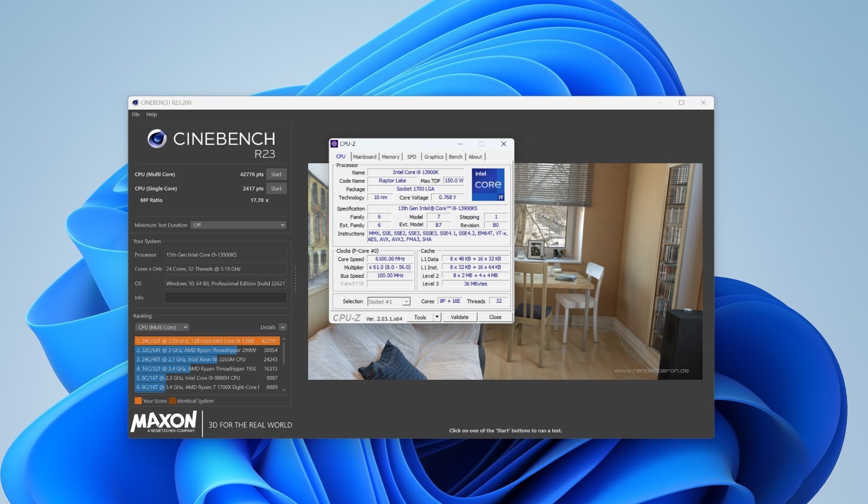The image size is (868, 504).
Task: Click the Processor field in Your System
Action: (x=226, y=254)
